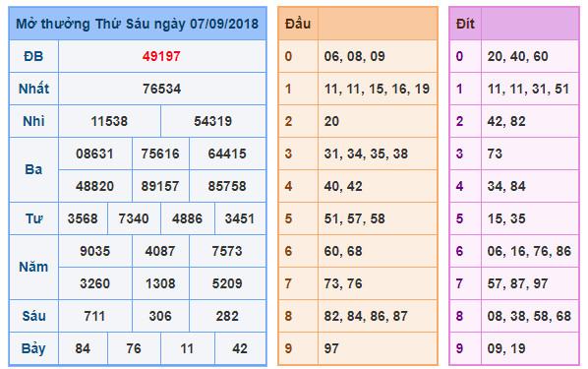The image size is (588, 369).
Task: Select Đầu values '11, 11, 15, 16, 19'
Action: [377, 89]
